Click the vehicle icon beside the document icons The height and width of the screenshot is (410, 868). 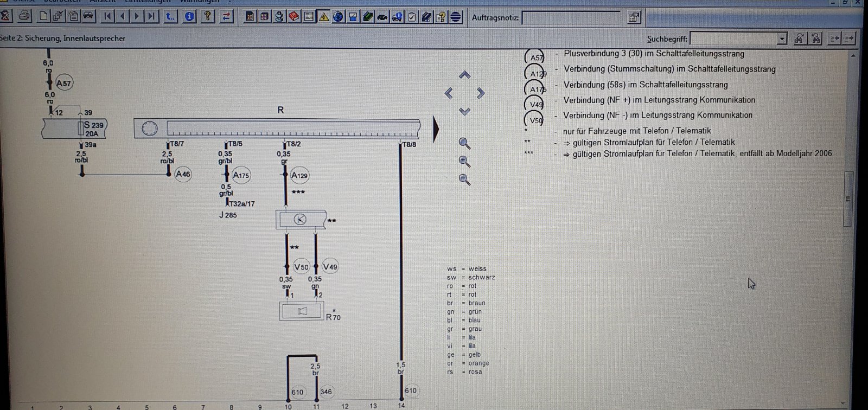(x=88, y=16)
